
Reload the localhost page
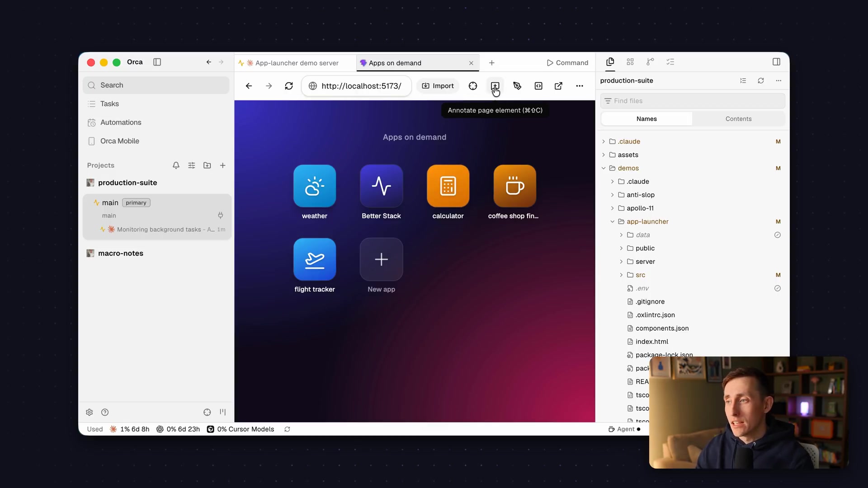[289, 86]
